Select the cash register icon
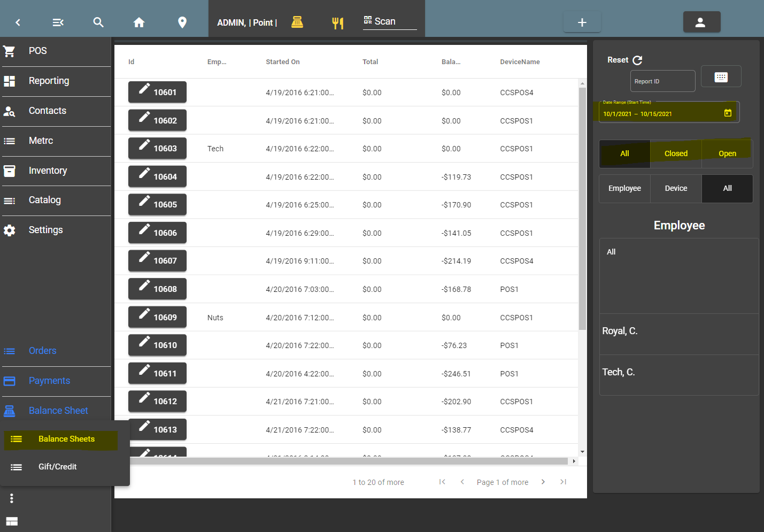Image resolution: width=764 pixels, height=532 pixels. [297, 22]
